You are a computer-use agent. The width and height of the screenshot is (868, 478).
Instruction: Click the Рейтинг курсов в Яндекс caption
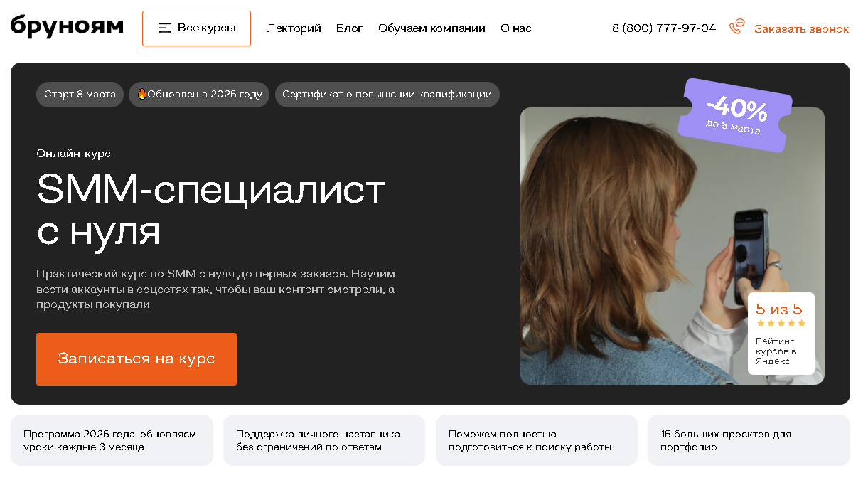[776, 351]
